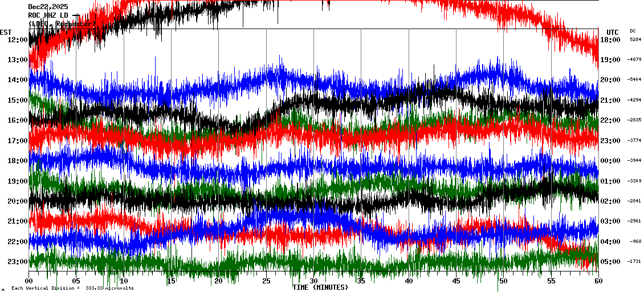Pick the 23:00 EST row label

pyautogui.click(x=18, y=262)
